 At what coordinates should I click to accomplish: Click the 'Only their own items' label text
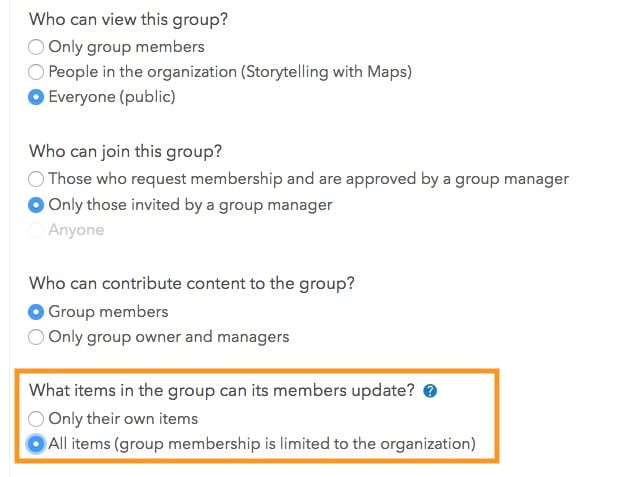click(x=123, y=419)
